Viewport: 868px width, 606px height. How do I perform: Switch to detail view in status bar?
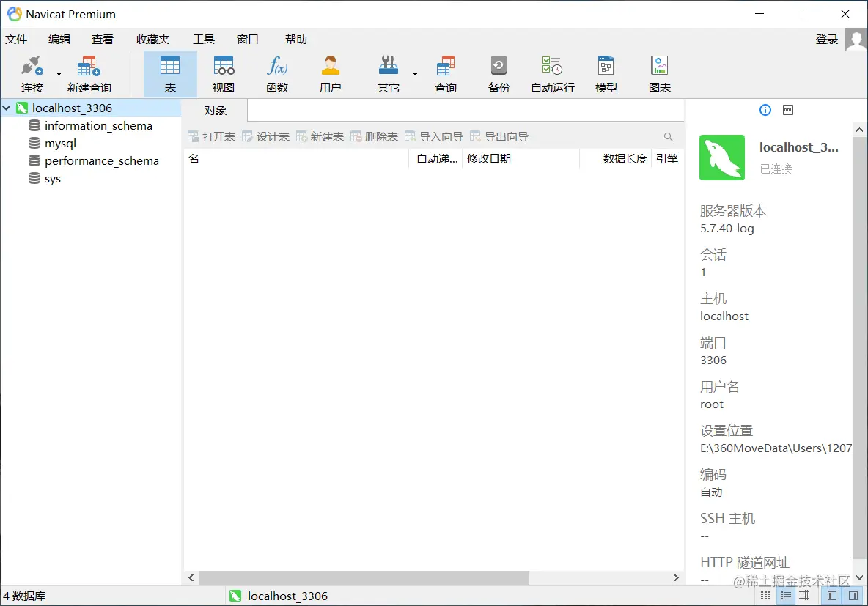click(785, 596)
